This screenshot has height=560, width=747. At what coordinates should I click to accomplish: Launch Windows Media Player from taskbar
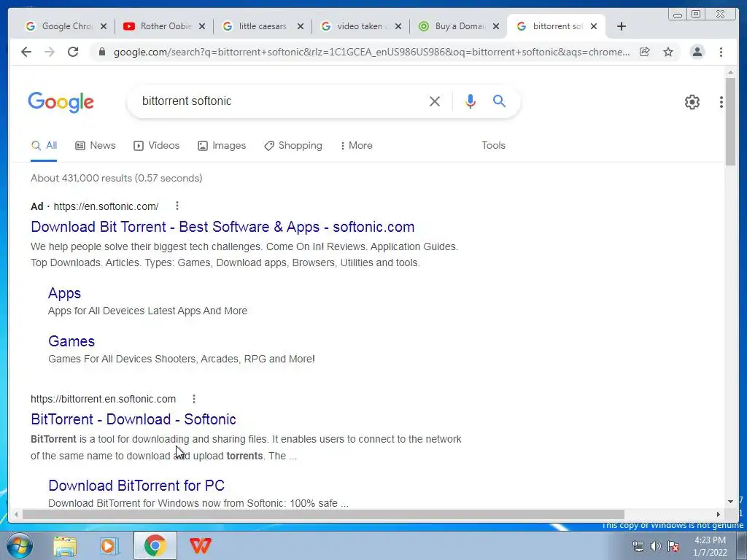pyautogui.click(x=109, y=545)
